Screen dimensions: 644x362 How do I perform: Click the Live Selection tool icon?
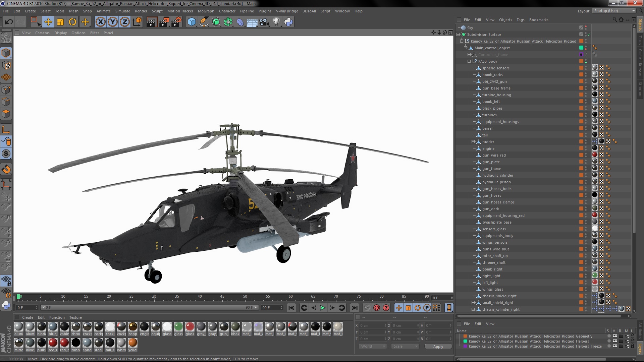click(35, 22)
